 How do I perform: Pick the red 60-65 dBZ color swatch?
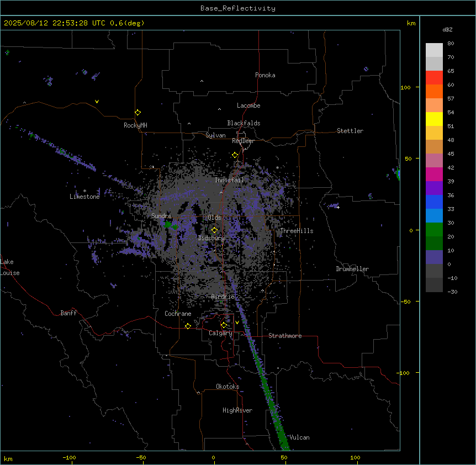pyautogui.click(x=434, y=78)
